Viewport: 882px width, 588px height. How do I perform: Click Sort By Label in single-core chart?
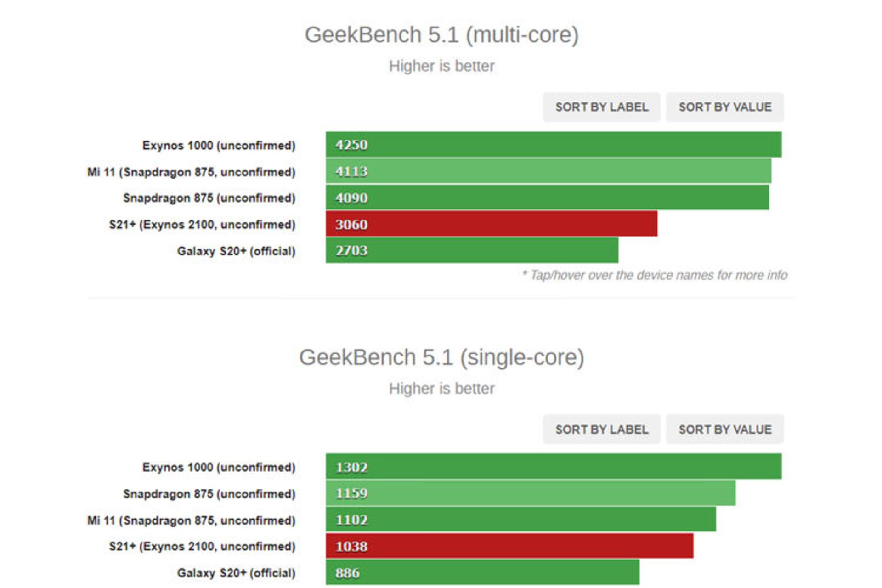(x=601, y=429)
